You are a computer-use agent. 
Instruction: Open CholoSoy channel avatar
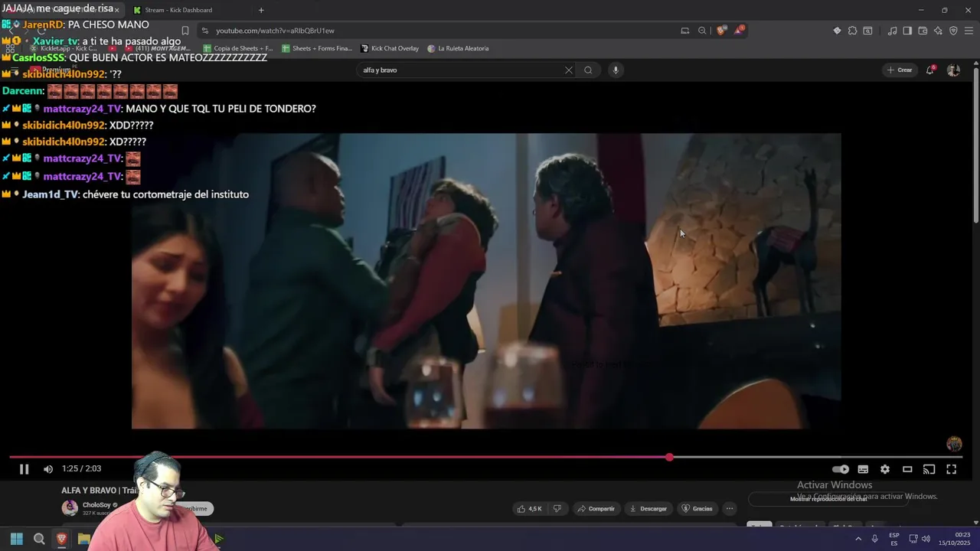pos(70,507)
